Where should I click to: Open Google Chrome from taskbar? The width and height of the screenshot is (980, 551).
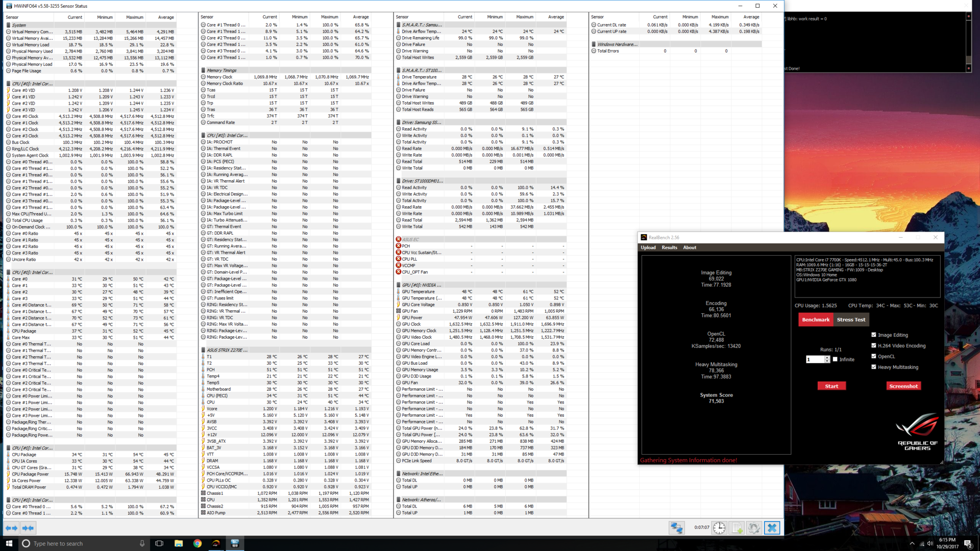tap(198, 543)
